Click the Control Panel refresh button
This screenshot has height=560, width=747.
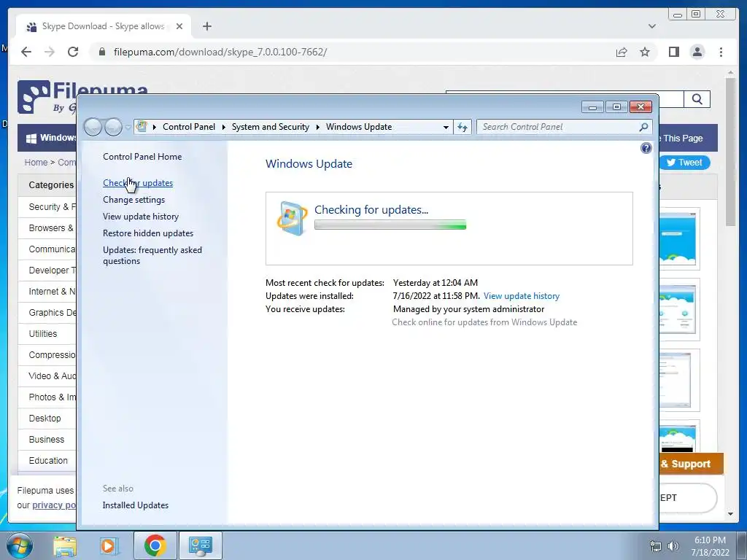coord(462,127)
